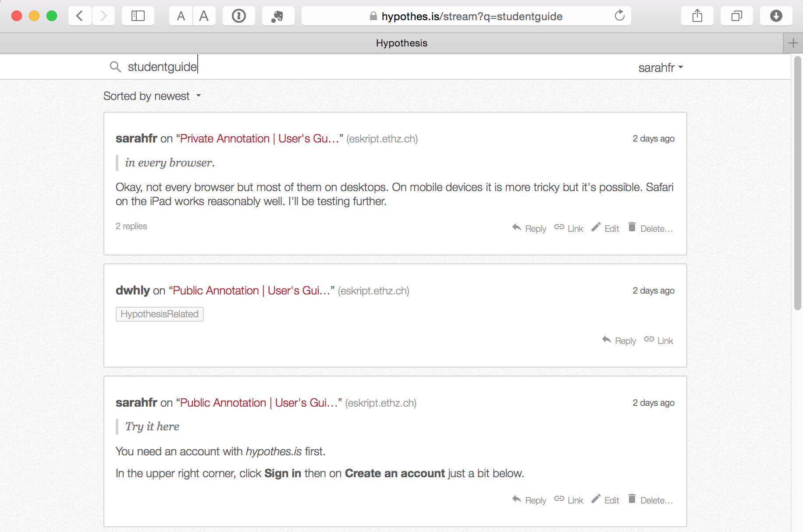Screen dimensions: 803x532
Task: Add a new tab with plus button
Action: [793, 43]
